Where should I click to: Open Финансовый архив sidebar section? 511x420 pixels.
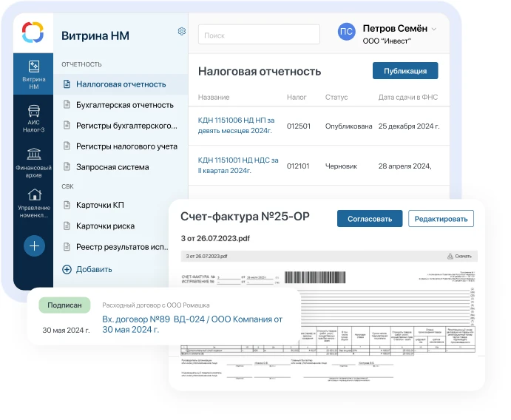(x=33, y=160)
